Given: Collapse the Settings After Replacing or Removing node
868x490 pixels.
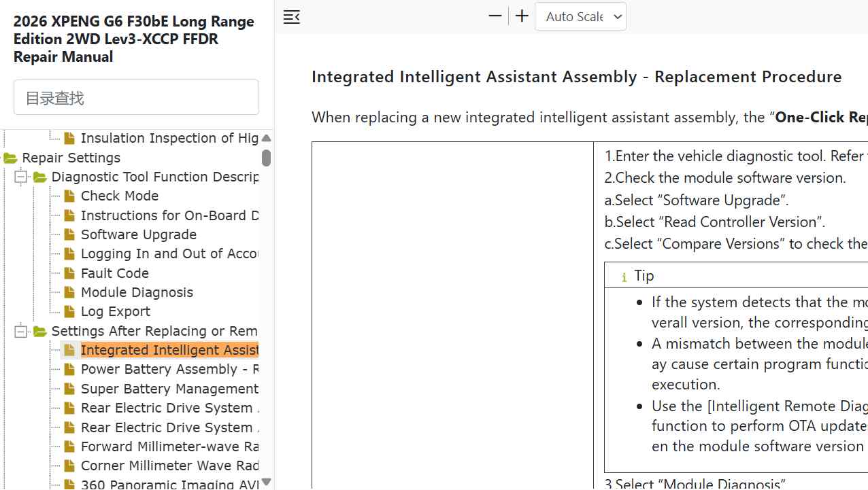Looking at the screenshot, I should (x=20, y=331).
